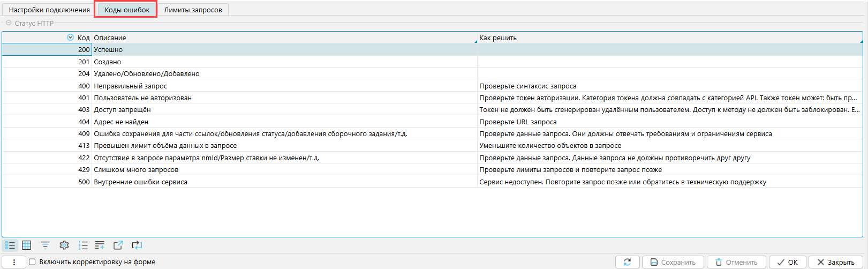Open the «Лимиты запросов» tab
Viewport: 868px width, 269px height.
pyautogui.click(x=193, y=10)
